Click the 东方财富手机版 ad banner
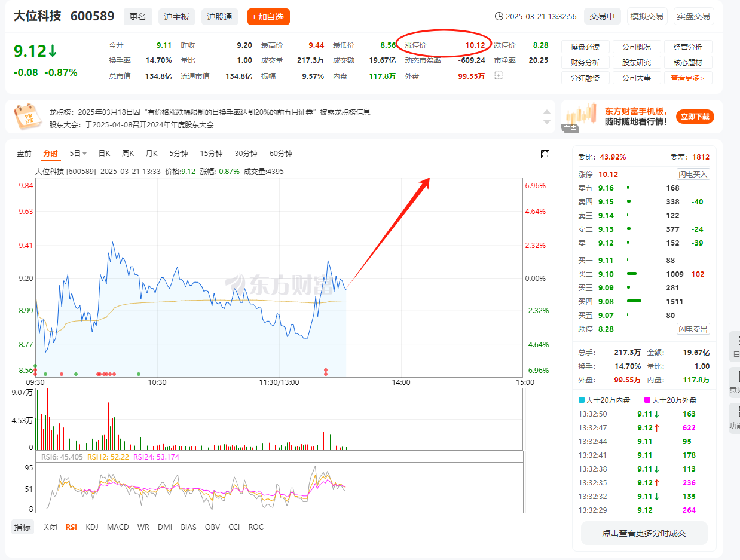Viewport: 740px width, 560px height. click(642, 117)
